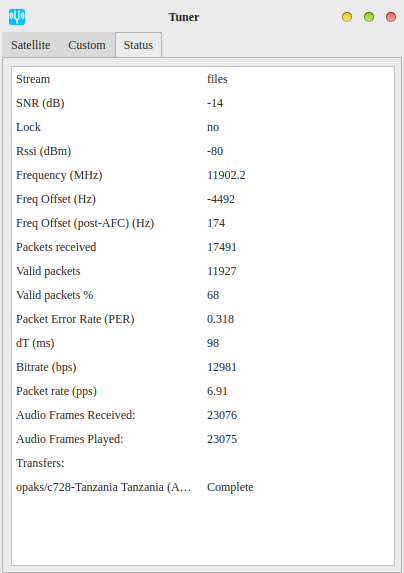Click the Frequency (MHz) value 11902.2
This screenshot has height=573, width=404.
(226, 175)
